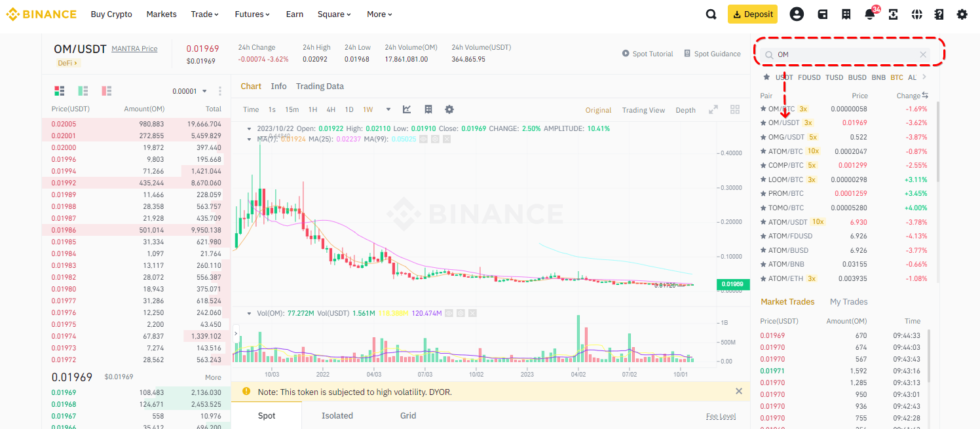Screen dimensions: 980x429
Task: Select Isolated margin tab
Action: (x=337, y=415)
